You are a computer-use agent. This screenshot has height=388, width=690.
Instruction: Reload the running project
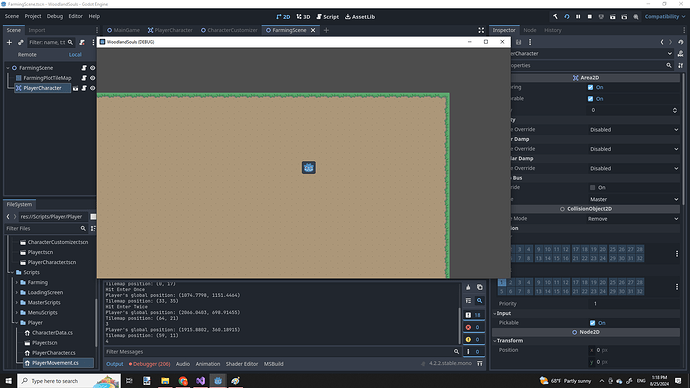(x=567, y=17)
